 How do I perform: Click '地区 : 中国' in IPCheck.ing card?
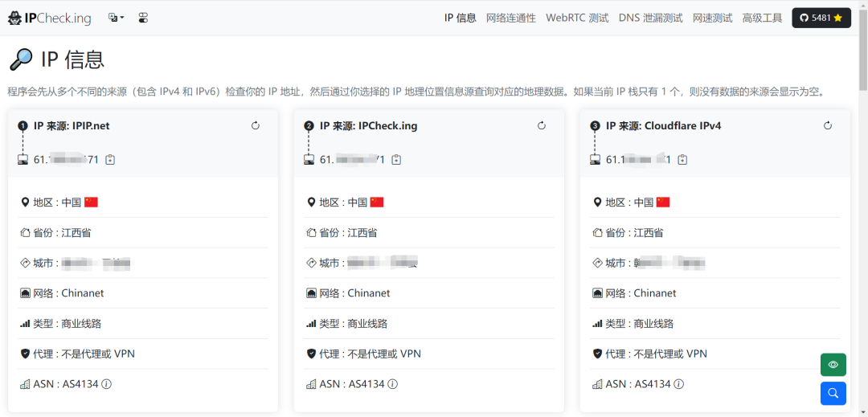[344, 202]
